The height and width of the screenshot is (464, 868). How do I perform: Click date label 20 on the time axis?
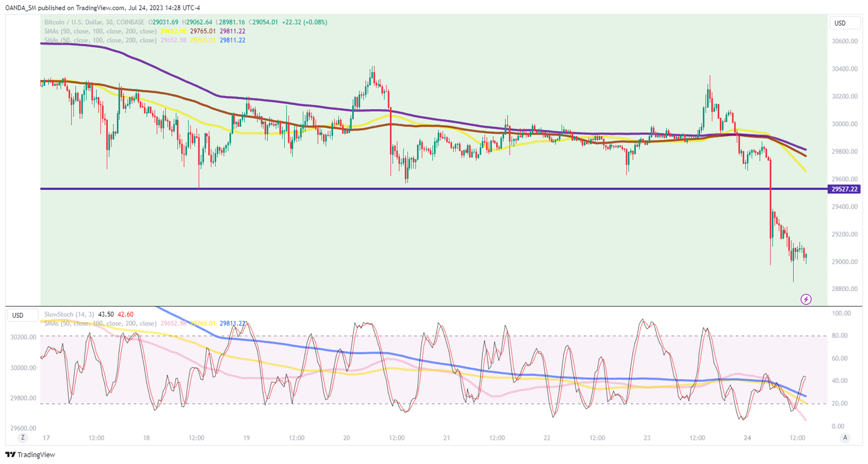click(x=347, y=438)
